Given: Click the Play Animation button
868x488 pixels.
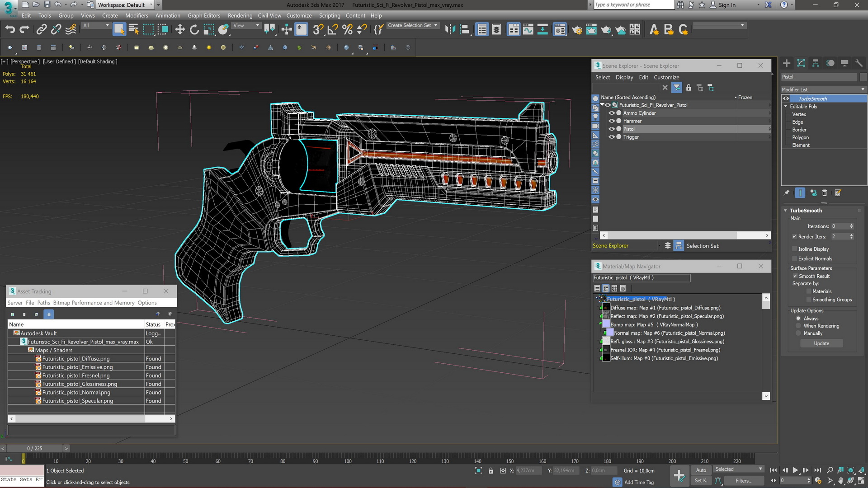Looking at the screenshot, I should point(795,470).
